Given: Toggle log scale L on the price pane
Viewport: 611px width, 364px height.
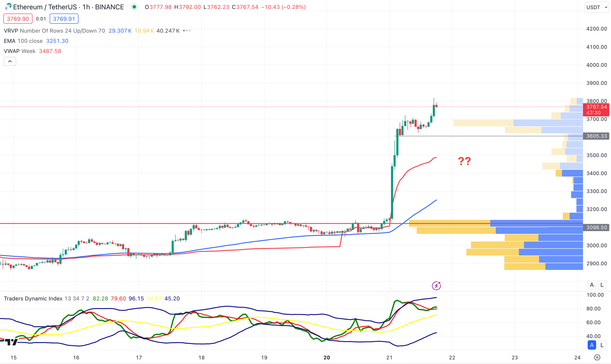Looking at the screenshot, I should (602, 285).
